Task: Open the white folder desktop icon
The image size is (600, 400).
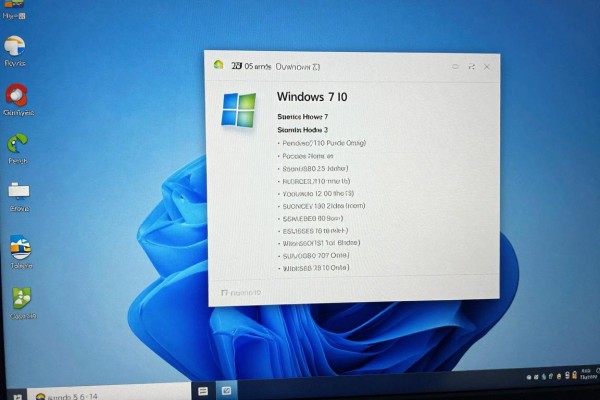Action: pyautogui.click(x=19, y=191)
